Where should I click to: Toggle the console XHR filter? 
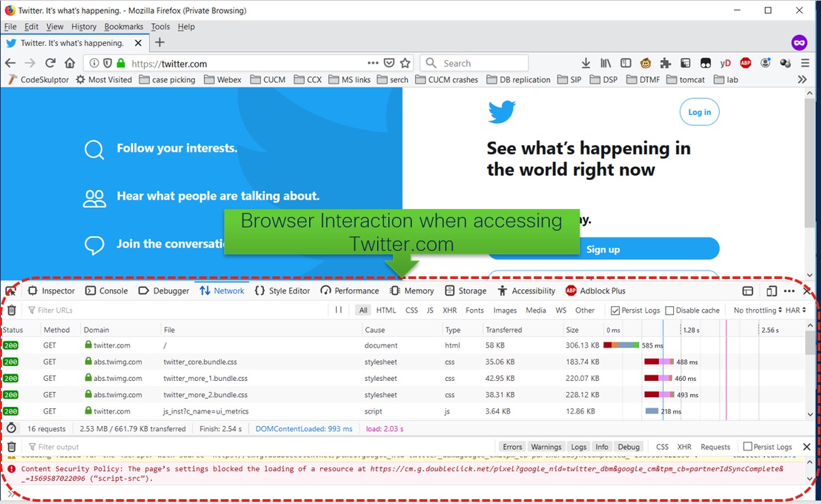pos(684,447)
